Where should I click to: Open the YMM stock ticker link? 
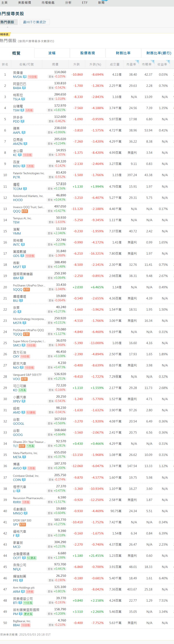coord(17,234)
